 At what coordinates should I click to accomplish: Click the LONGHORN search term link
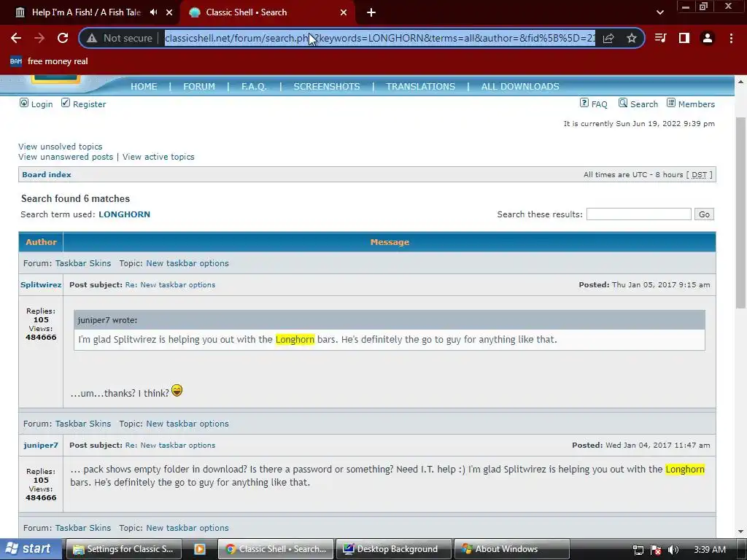point(124,214)
